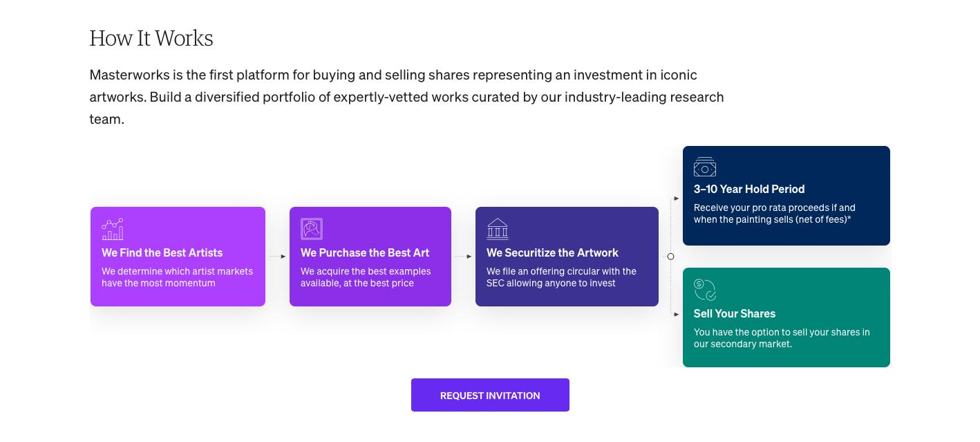Click the pro rata proceeds description text
This screenshot has height=442, width=980.
click(x=774, y=213)
